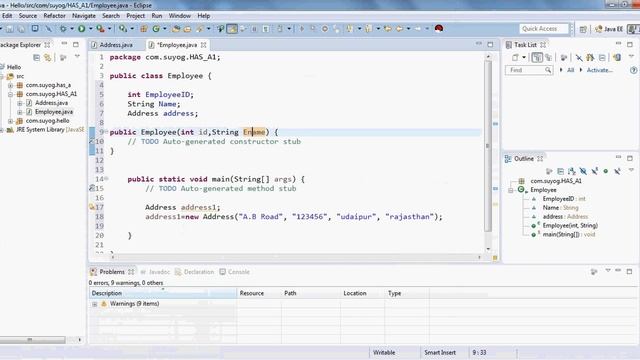Click the New Java Package toolbar icon
The image size is (640, 360).
[144, 29]
